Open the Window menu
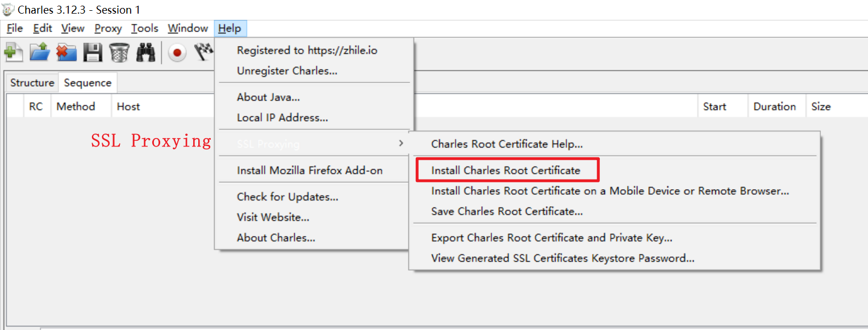Viewport: 868px width, 330px height. pyautogui.click(x=188, y=28)
